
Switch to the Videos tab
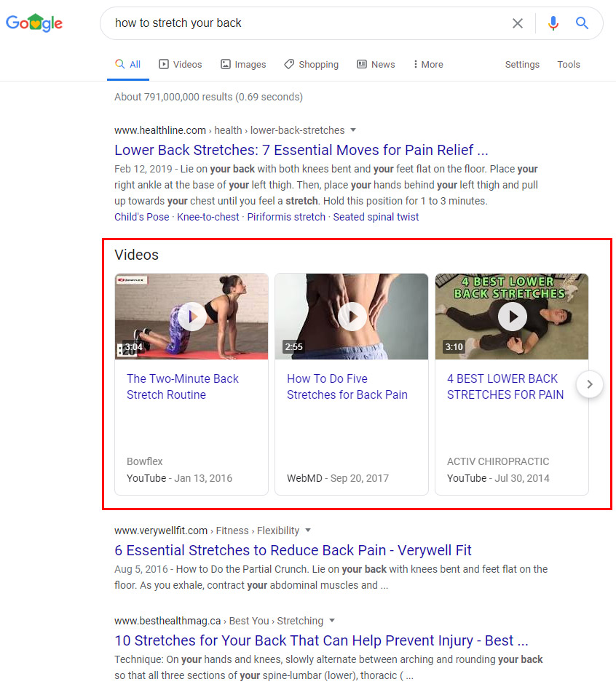[x=180, y=64]
